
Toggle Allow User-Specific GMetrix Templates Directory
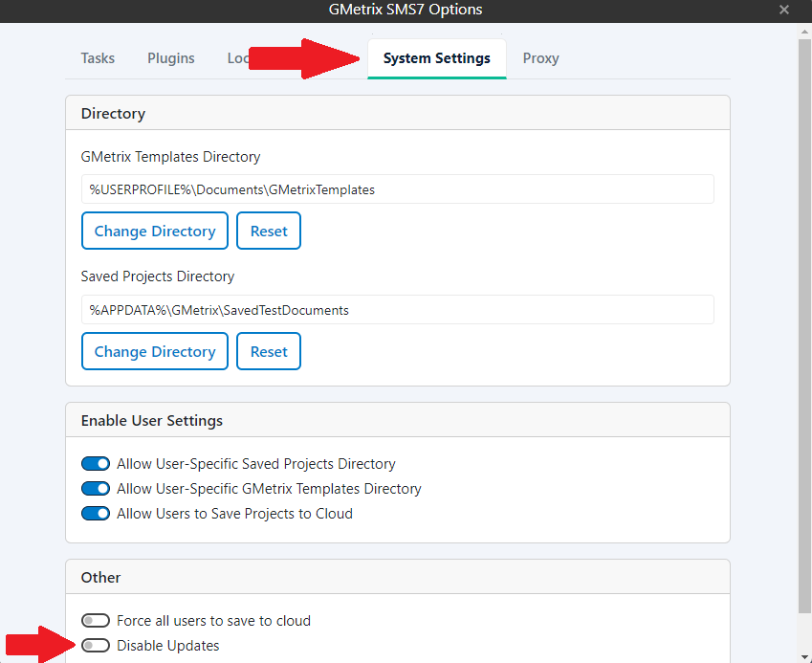pos(96,489)
